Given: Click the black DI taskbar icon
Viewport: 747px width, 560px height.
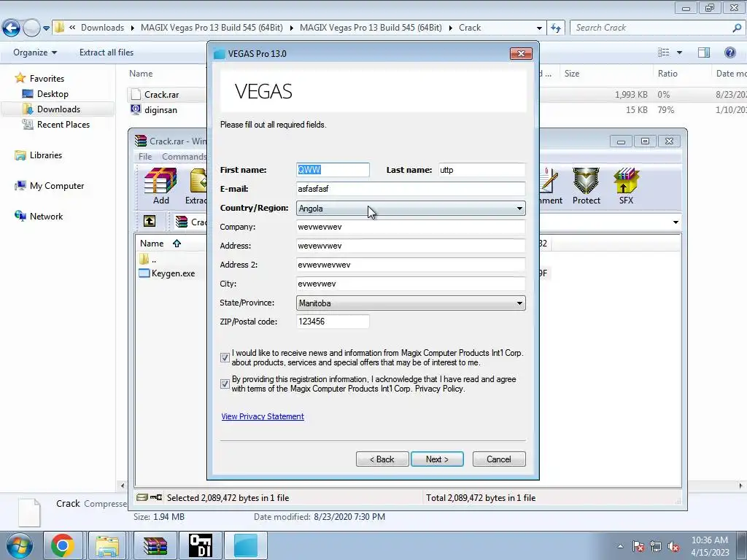Looking at the screenshot, I should click(201, 545).
